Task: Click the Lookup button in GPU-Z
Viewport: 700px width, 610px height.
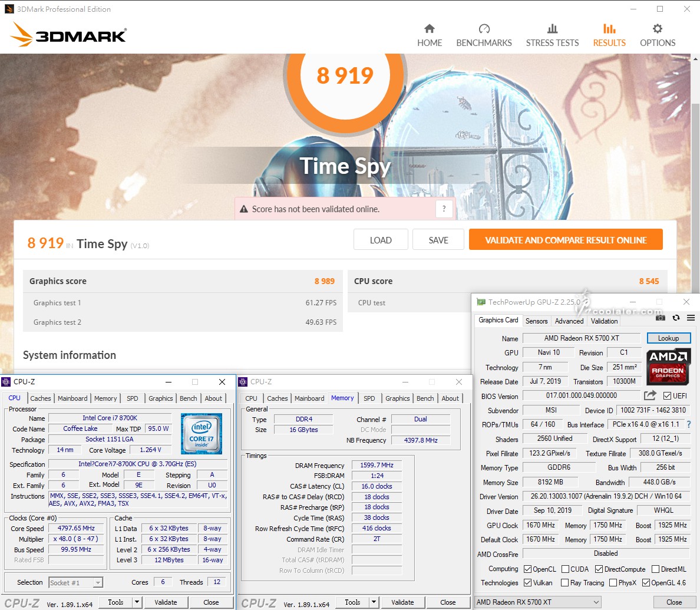Action: [668, 338]
